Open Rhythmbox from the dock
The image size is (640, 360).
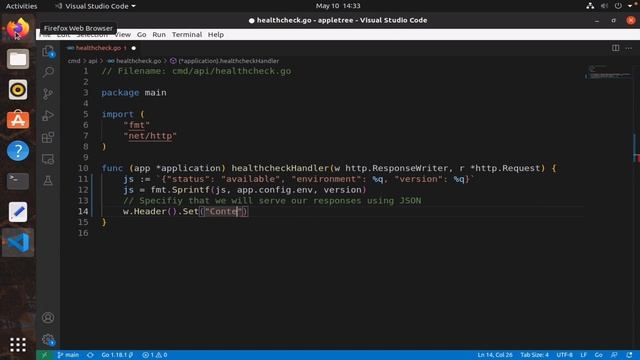[x=18, y=90]
